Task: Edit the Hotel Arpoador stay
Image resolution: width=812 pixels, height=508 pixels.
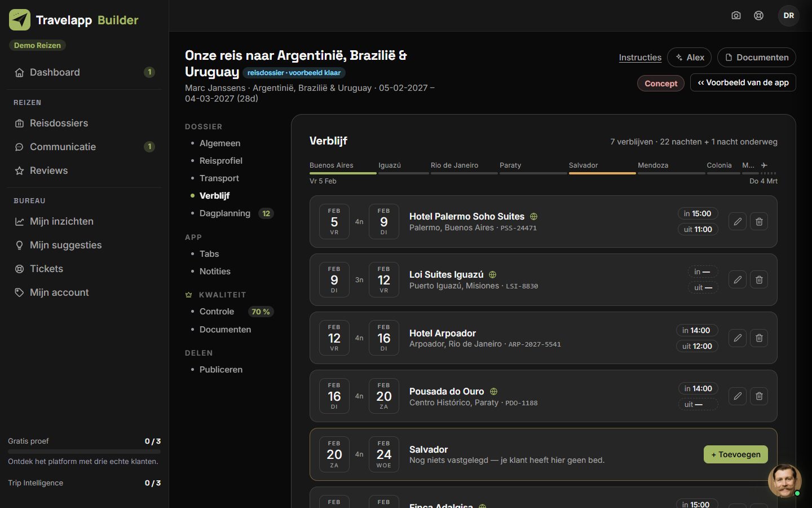Action: (x=738, y=338)
